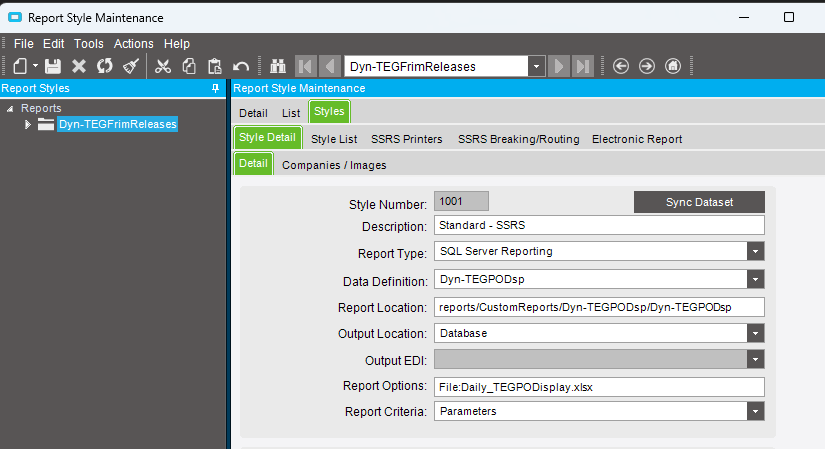Click the Paste clipboard icon

214,66
